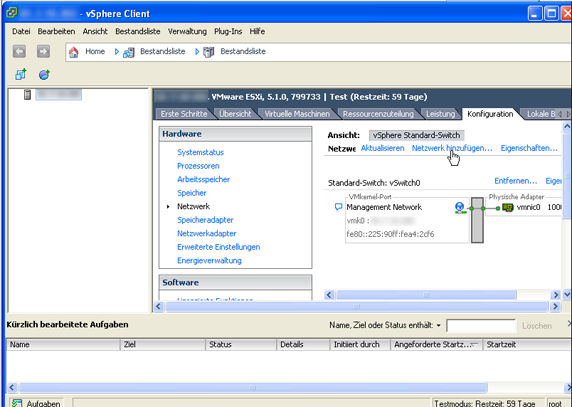
Task: Click into the task filter text field
Action: click(481, 326)
